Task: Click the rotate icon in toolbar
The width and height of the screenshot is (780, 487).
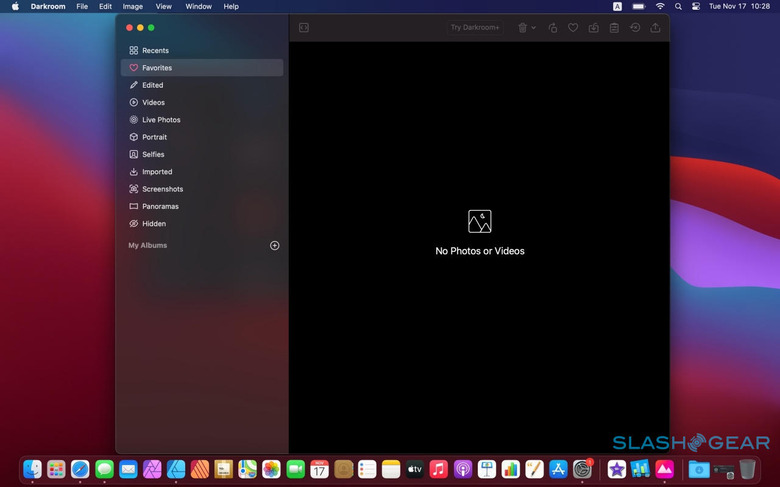Action: tap(553, 28)
